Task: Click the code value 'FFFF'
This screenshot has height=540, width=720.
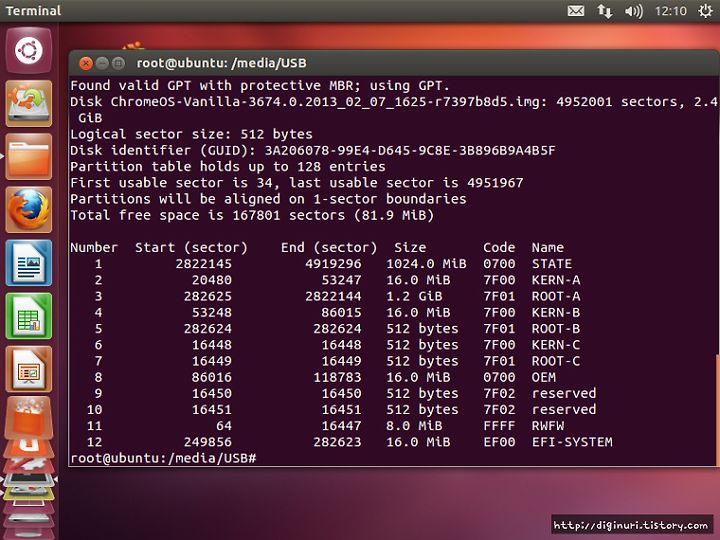Action: click(499, 426)
